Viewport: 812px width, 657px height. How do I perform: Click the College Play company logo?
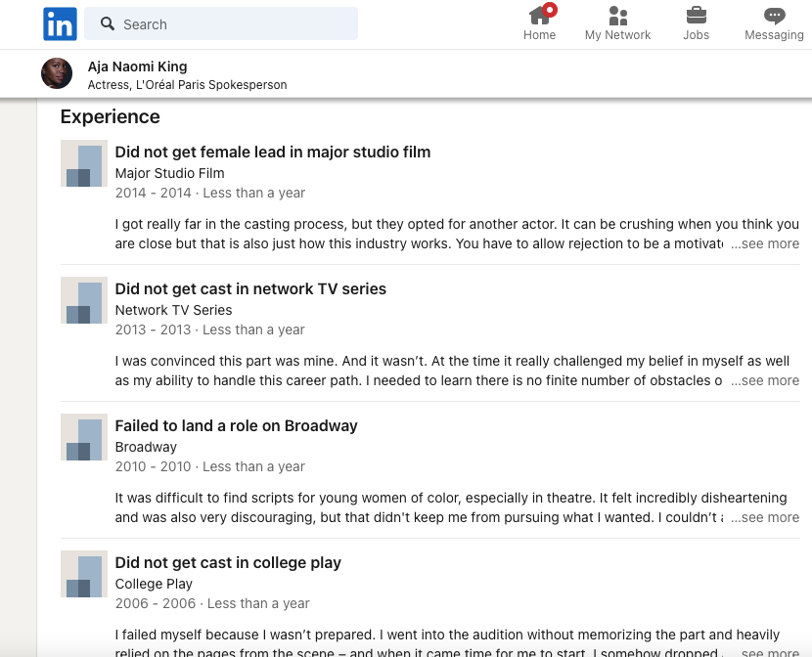coord(84,574)
